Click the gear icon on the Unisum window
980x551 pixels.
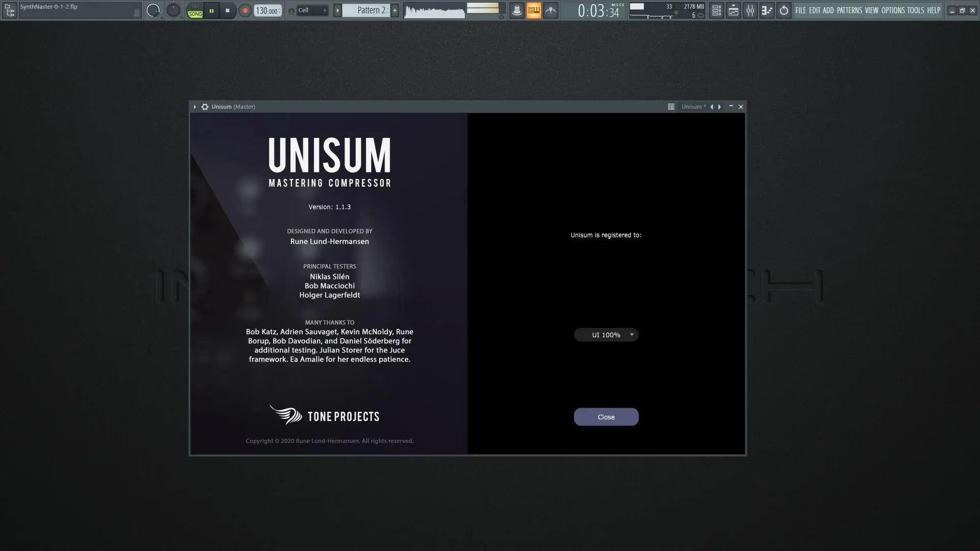(204, 107)
